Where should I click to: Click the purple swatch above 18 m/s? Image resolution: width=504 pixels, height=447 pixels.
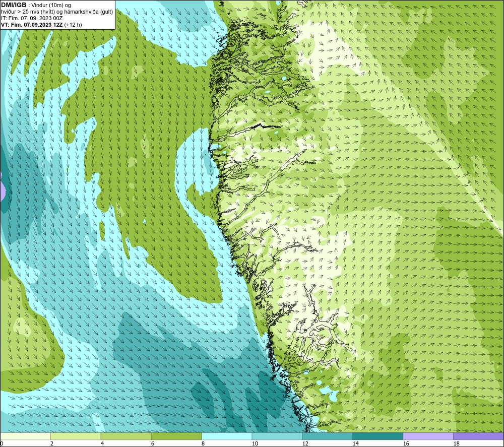pyautogui.click(x=478, y=436)
